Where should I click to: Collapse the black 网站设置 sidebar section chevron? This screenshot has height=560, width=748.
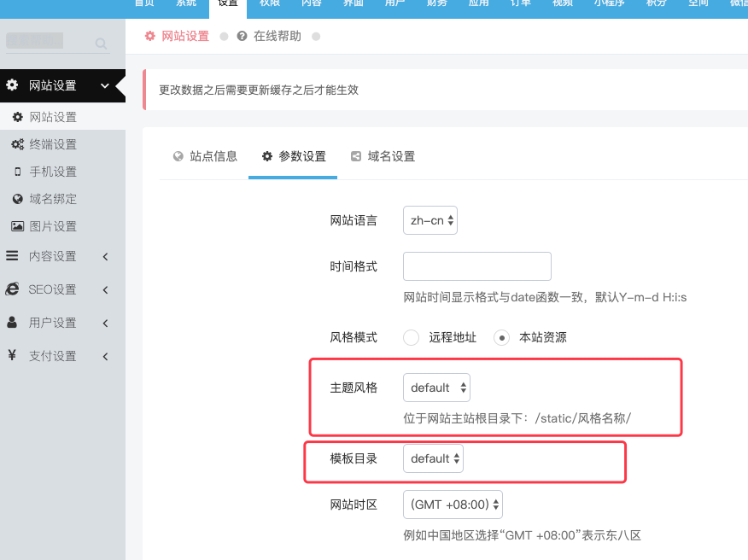click(x=105, y=86)
